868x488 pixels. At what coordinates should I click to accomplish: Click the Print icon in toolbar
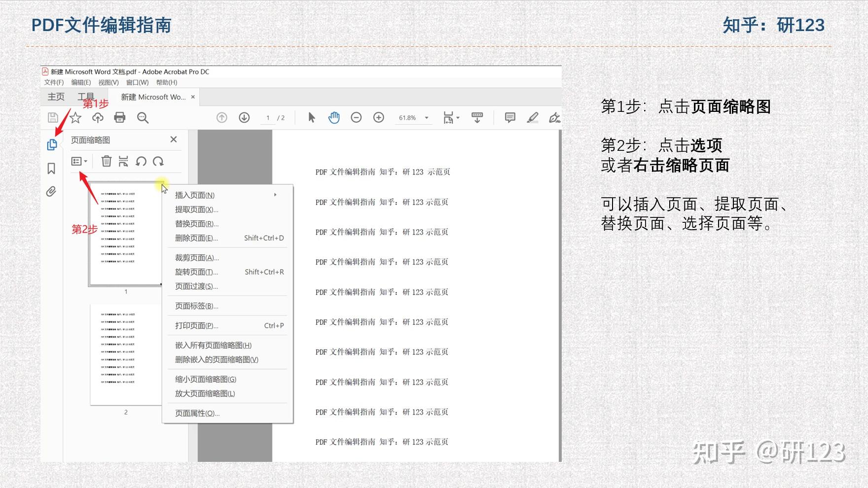pyautogui.click(x=120, y=117)
